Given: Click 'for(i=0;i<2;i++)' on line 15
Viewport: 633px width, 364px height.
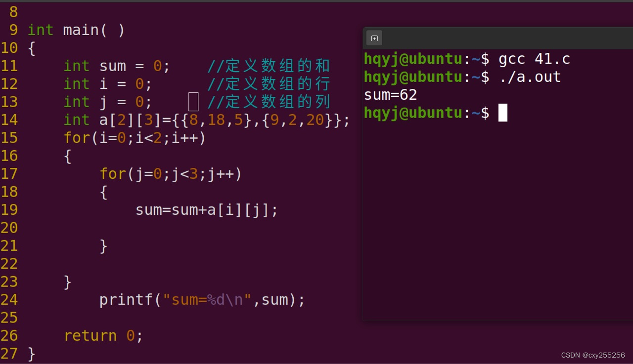Looking at the screenshot, I should [x=135, y=138].
